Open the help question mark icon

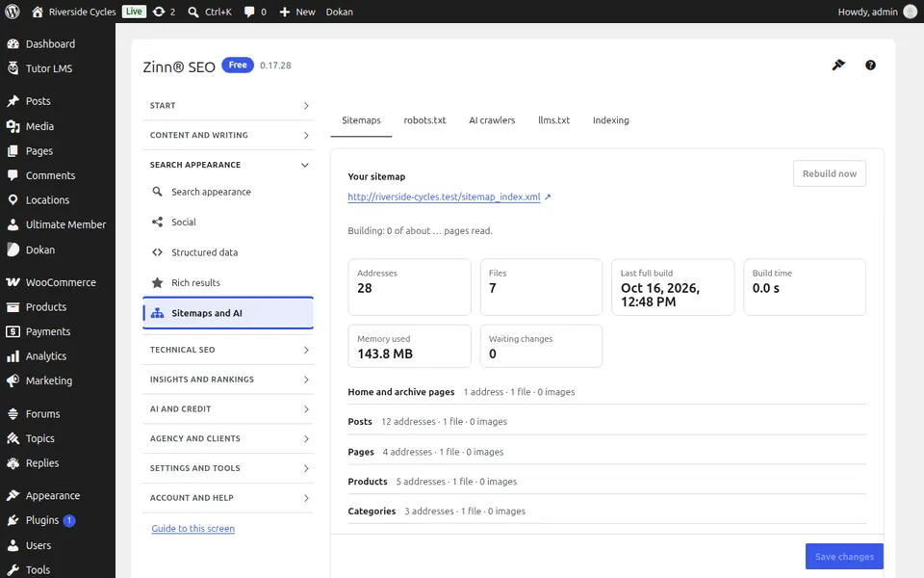[870, 66]
